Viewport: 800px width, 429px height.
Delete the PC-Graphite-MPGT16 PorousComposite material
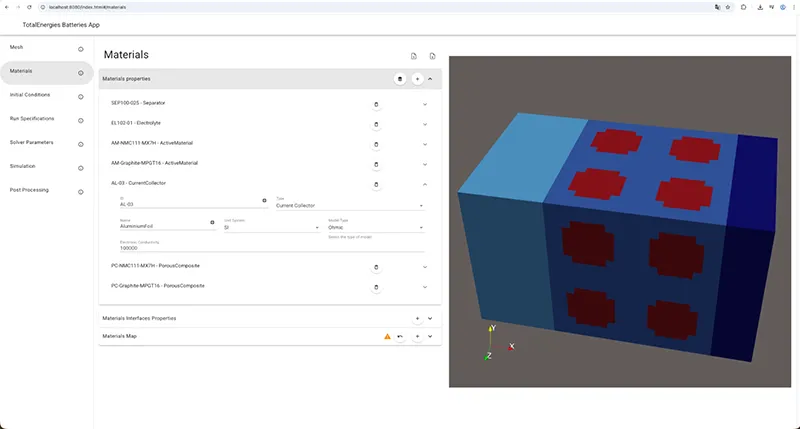click(376, 287)
